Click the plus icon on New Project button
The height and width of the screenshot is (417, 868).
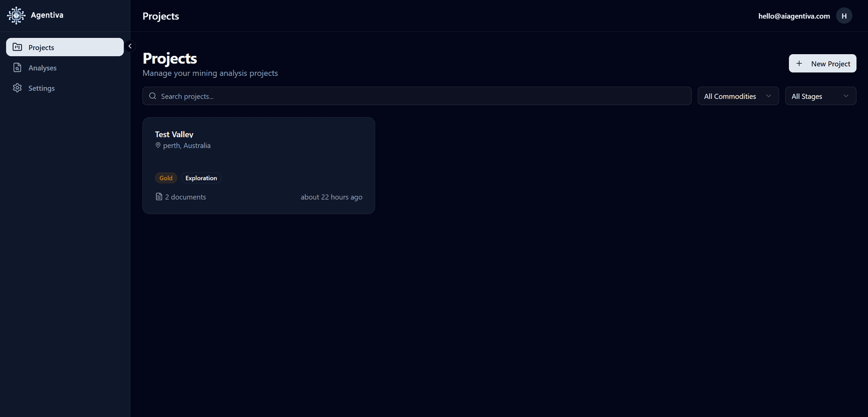tap(799, 63)
